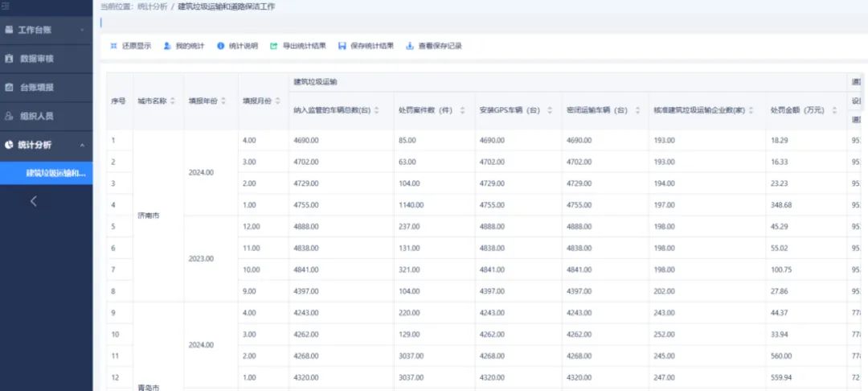
Task: Select the 建筑垃圾运输和... submenu item
Action: 55,173
